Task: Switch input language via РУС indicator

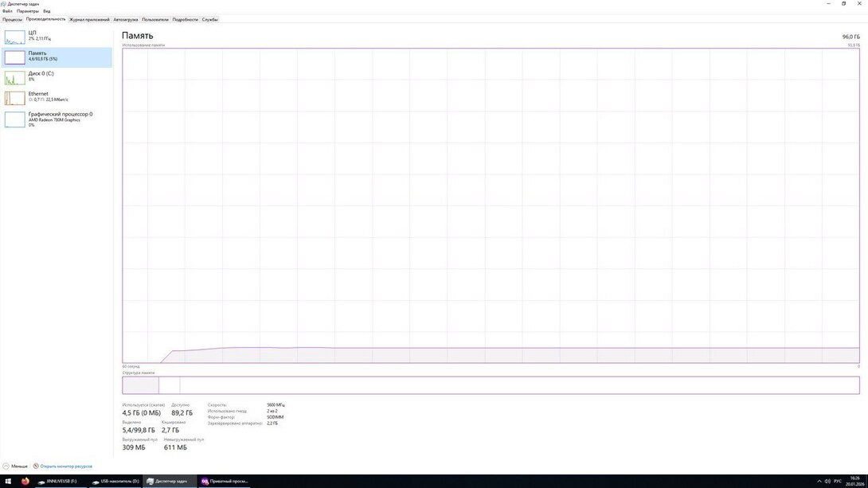Action: point(838,481)
